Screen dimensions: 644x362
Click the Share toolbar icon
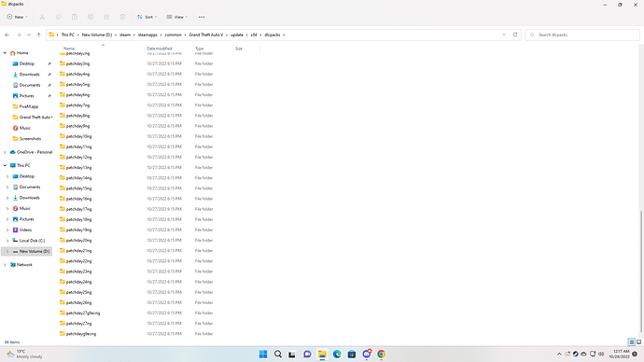[106, 17]
